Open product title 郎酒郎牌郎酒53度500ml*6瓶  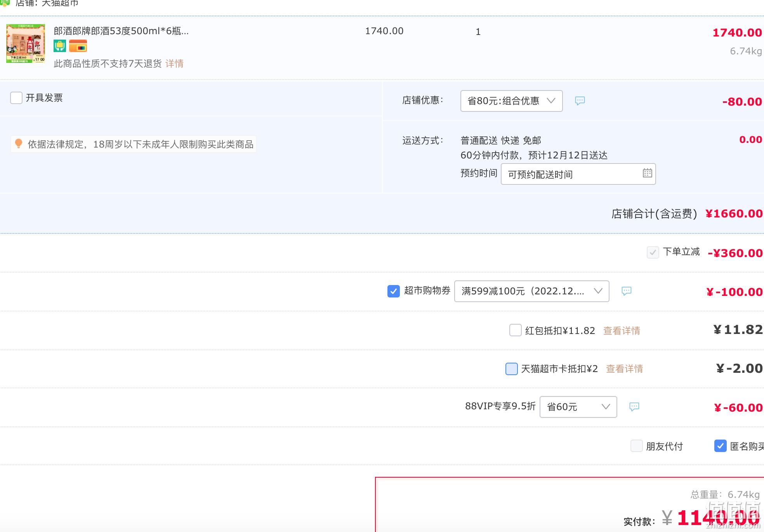coord(121,31)
